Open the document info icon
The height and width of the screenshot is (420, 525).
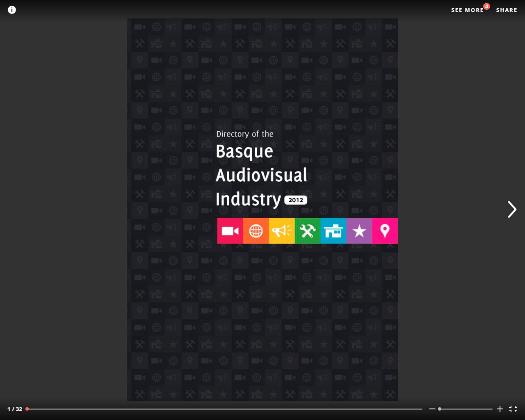(12, 10)
